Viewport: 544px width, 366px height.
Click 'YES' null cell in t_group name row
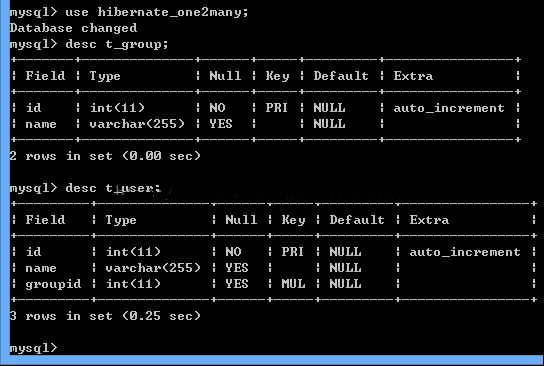point(221,124)
